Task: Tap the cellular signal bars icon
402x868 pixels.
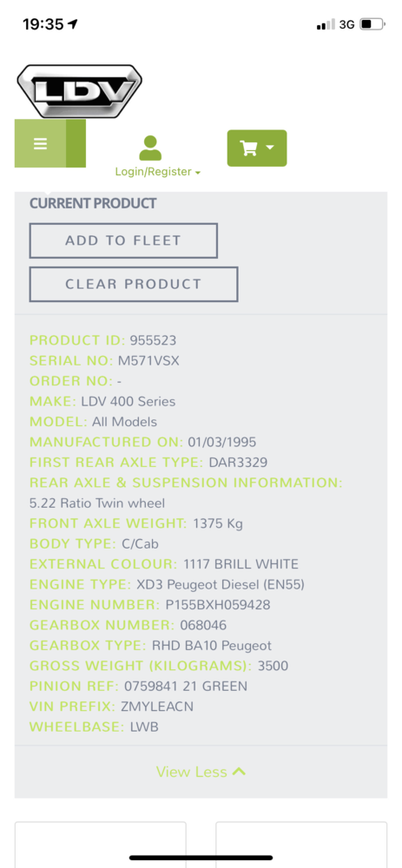Action: tap(326, 24)
